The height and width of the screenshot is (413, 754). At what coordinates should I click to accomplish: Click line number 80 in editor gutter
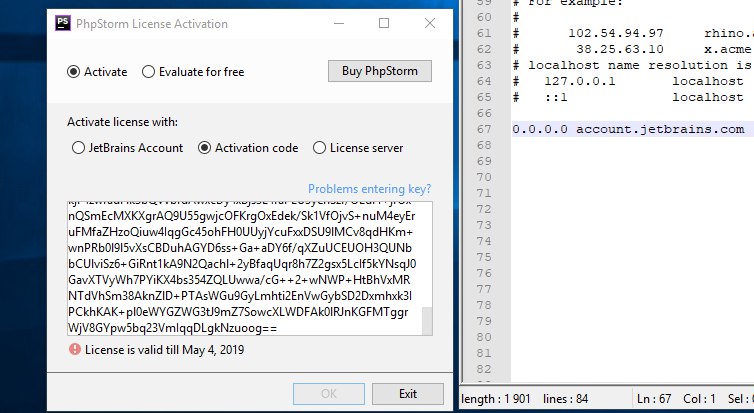pos(484,337)
